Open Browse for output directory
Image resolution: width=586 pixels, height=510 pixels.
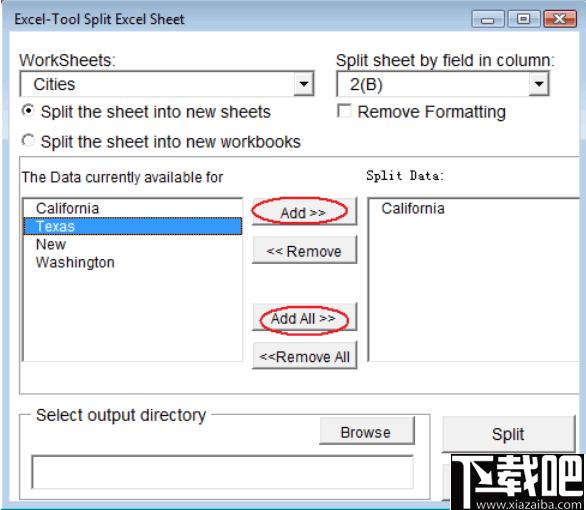pos(367,432)
